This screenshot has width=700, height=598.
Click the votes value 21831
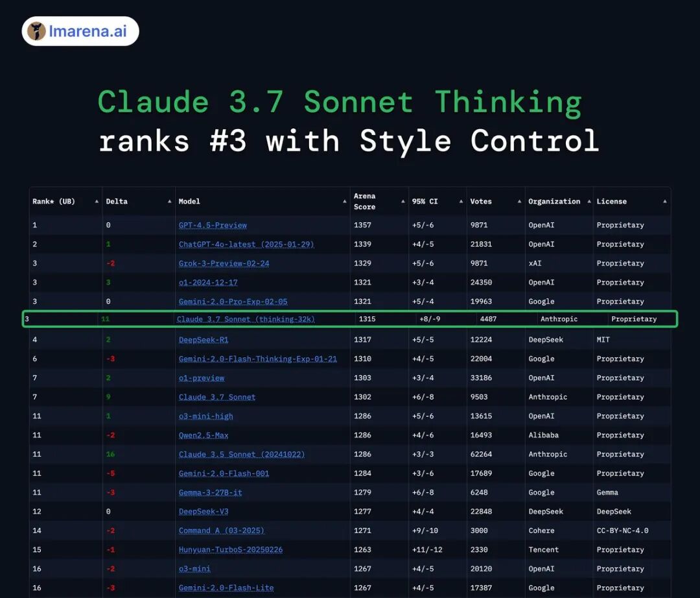(x=481, y=245)
